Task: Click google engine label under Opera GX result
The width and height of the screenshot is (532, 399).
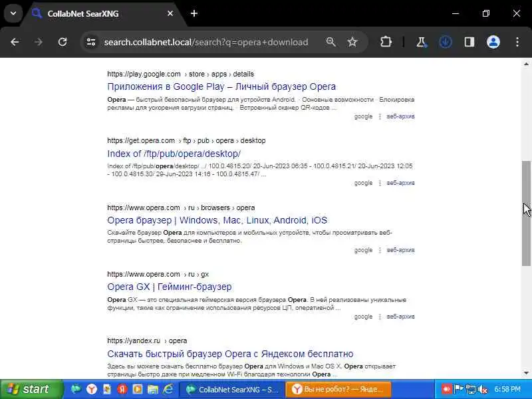Action: point(363,317)
